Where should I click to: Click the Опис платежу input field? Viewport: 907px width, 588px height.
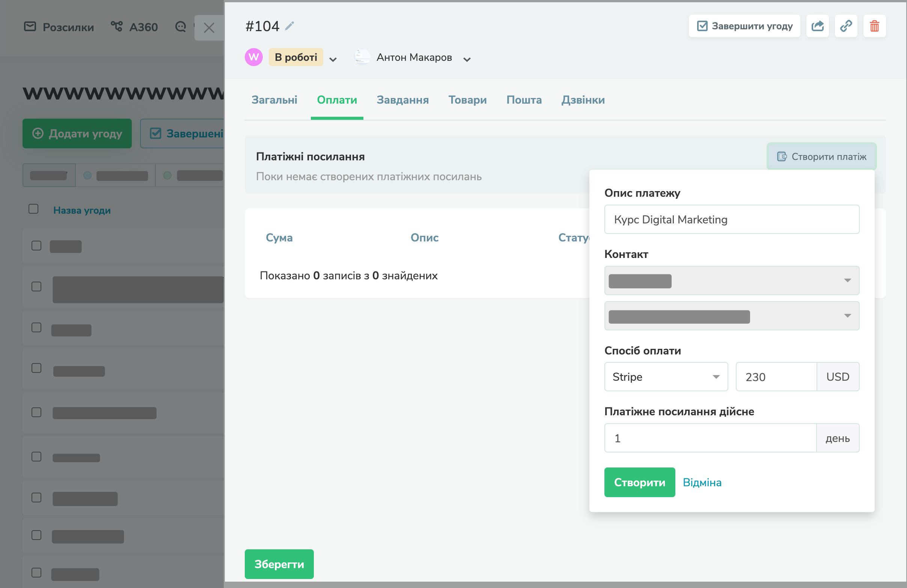pos(731,219)
